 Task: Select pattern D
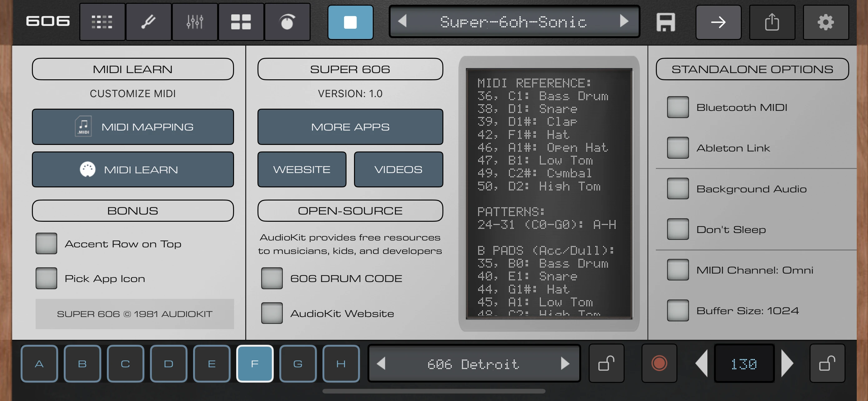click(x=168, y=364)
